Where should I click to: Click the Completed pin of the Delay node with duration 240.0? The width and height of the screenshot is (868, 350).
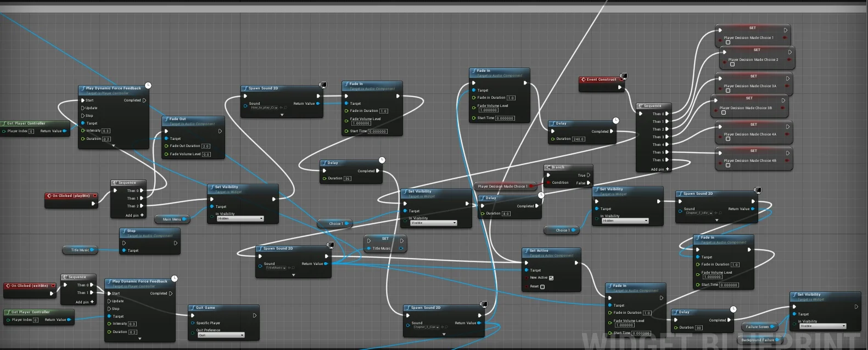tap(612, 131)
